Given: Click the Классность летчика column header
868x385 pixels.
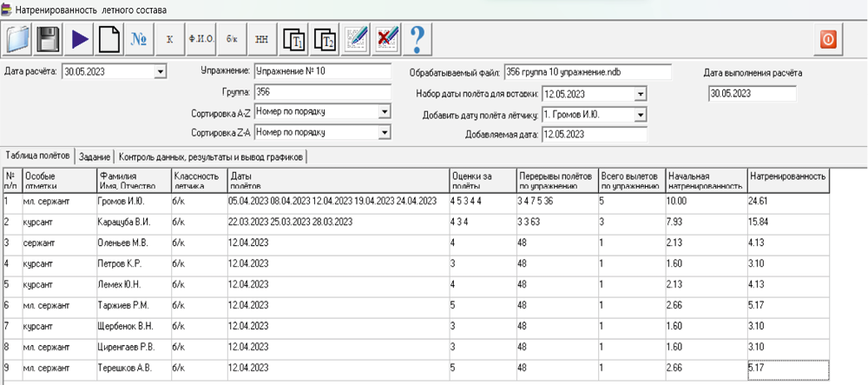Looking at the screenshot, I should 199,181.
